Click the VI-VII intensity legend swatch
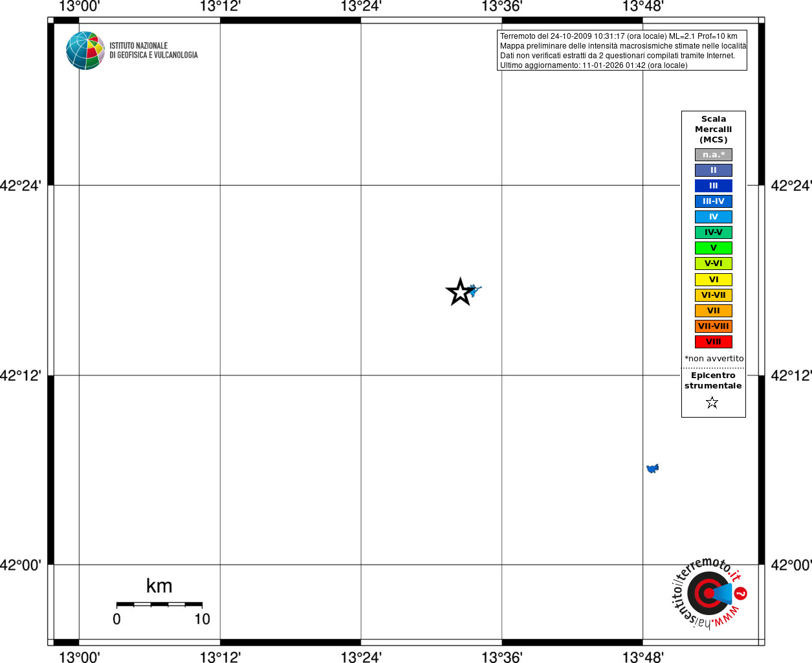Viewport: 812px width, 663px height. coord(714,295)
